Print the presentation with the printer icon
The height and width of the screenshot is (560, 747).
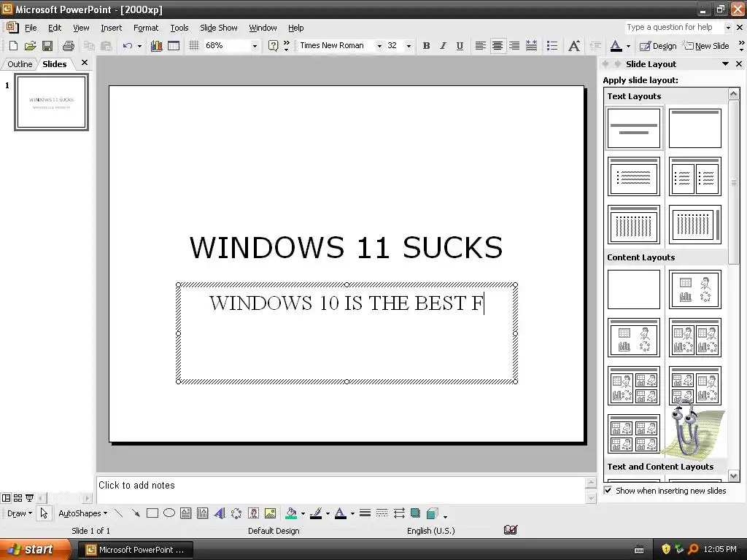[69, 46]
